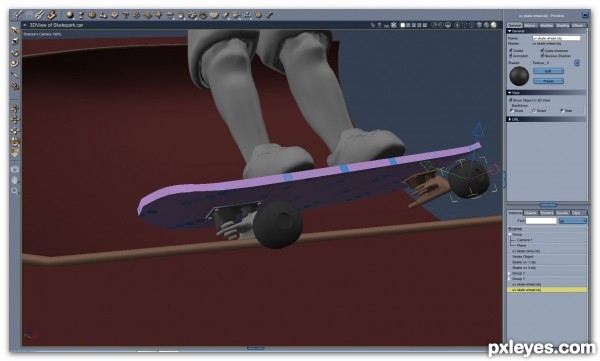Image resolution: width=600 pixels, height=361 pixels.
Task: Open the Shader selection dropdown icon
Action: click(x=577, y=63)
